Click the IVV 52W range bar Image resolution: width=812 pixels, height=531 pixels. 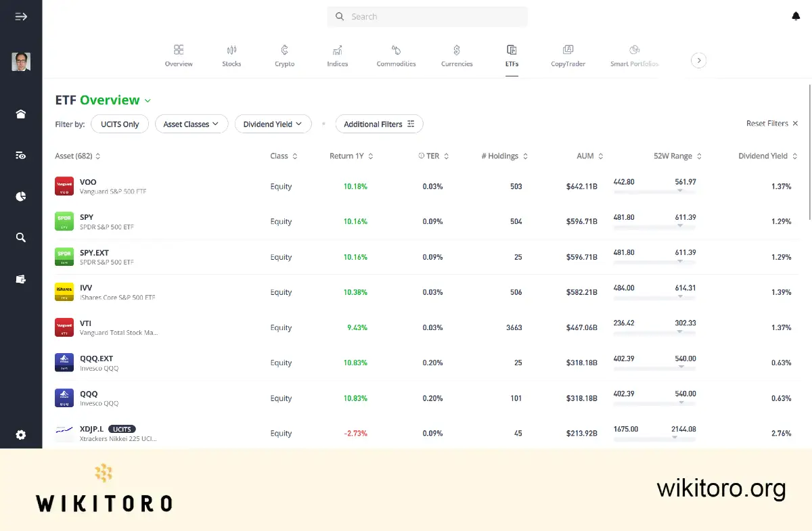click(654, 298)
